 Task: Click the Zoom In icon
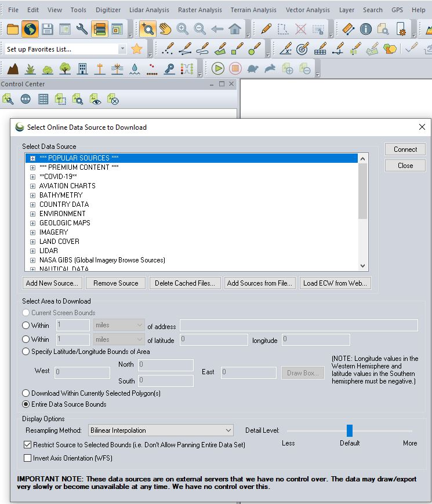click(x=183, y=29)
